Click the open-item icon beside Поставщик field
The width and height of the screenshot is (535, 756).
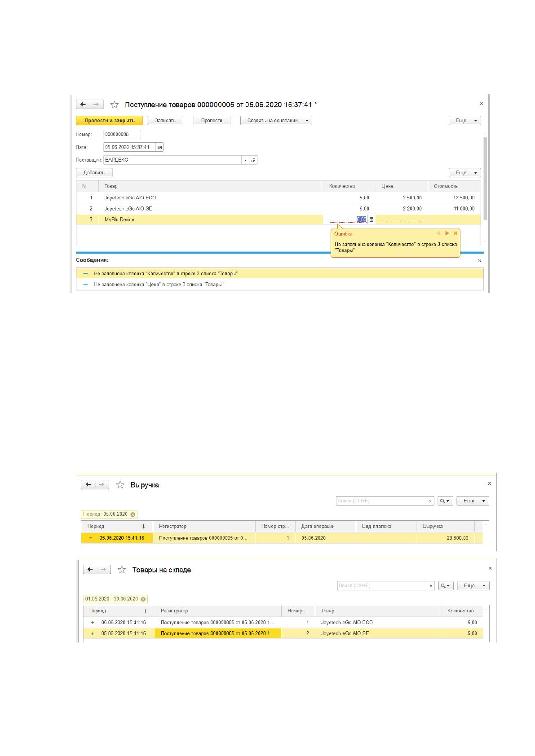tap(253, 160)
